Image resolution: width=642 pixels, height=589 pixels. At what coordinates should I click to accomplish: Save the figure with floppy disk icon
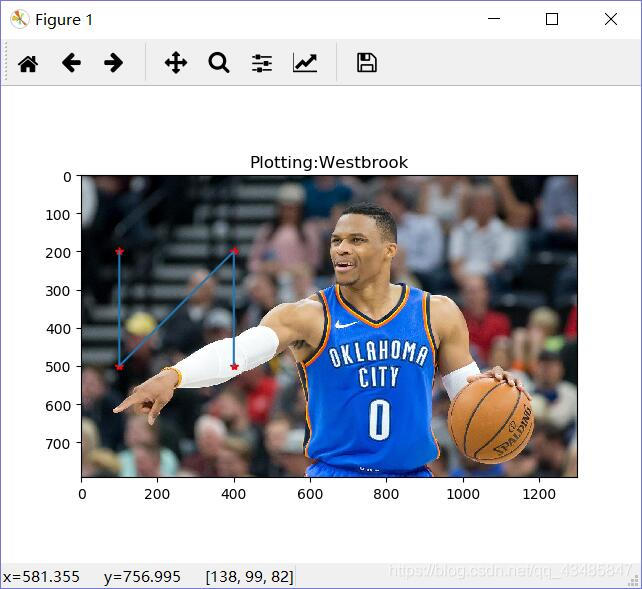(367, 63)
